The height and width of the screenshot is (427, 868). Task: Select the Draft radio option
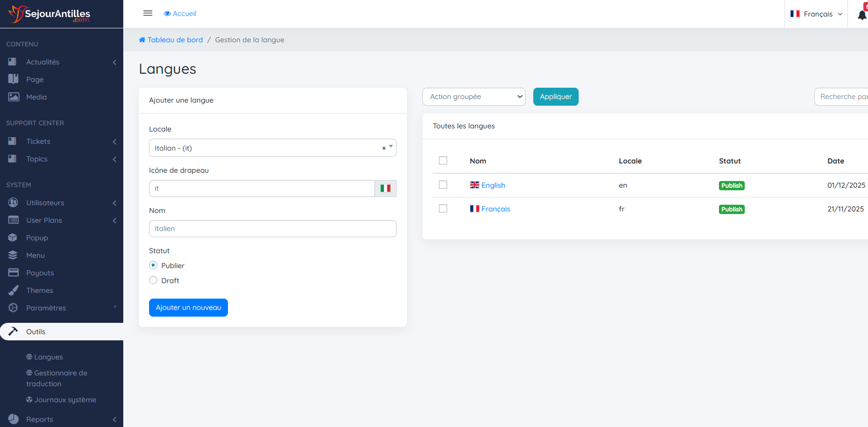click(153, 280)
